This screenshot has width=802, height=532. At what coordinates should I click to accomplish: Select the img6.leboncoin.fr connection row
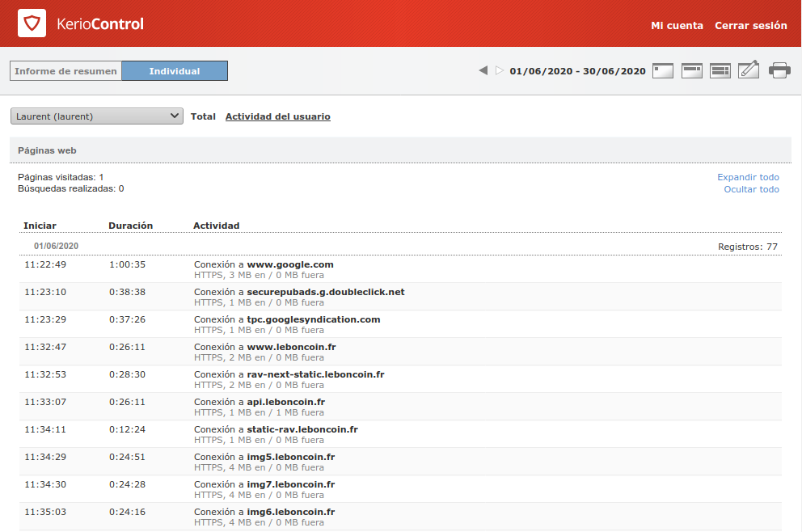(400, 517)
